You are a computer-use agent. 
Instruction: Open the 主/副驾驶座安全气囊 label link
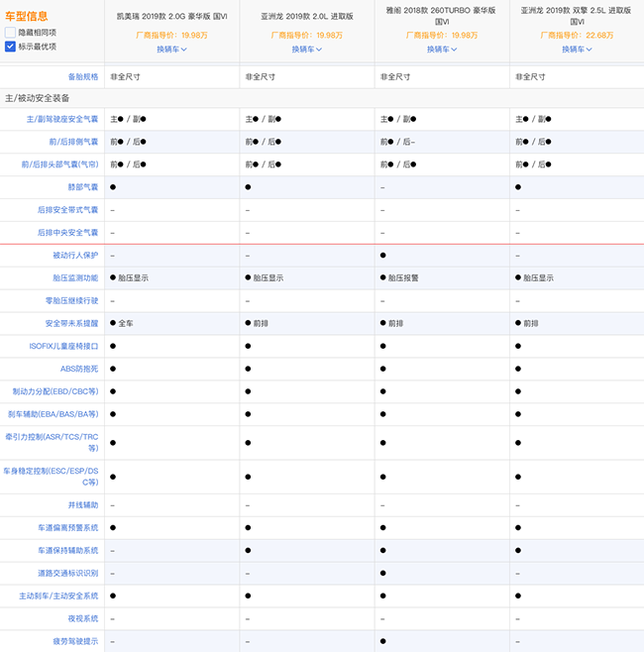point(62,119)
